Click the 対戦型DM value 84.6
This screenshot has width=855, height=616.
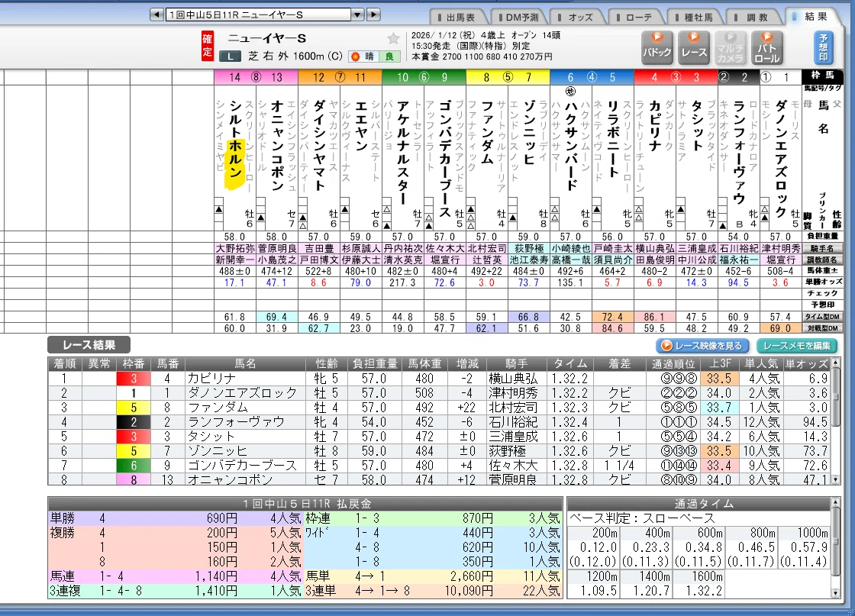(x=612, y=328)
